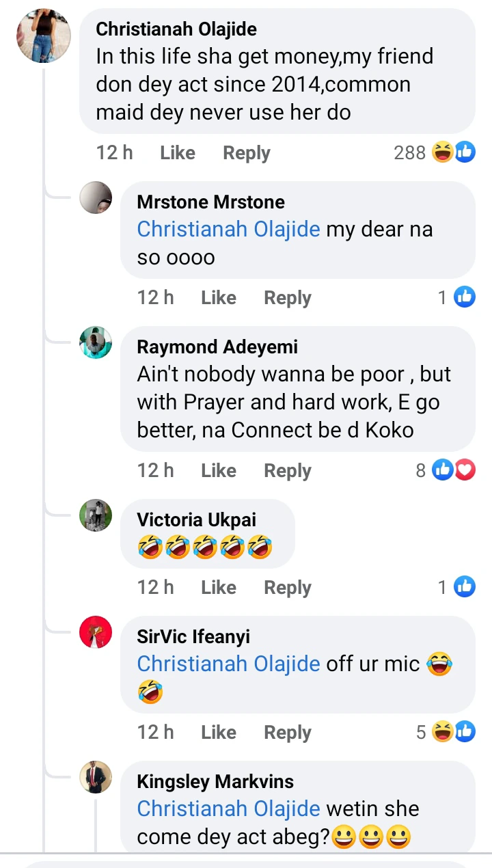Reply to Mrstone Mrstone's comment
Image resolution: width=492 pixels, height=868 pixels.
click(287, 297)
